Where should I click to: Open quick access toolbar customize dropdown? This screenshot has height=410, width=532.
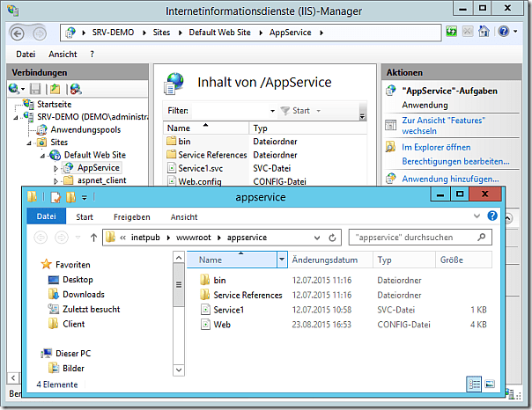tap(85, 198)
